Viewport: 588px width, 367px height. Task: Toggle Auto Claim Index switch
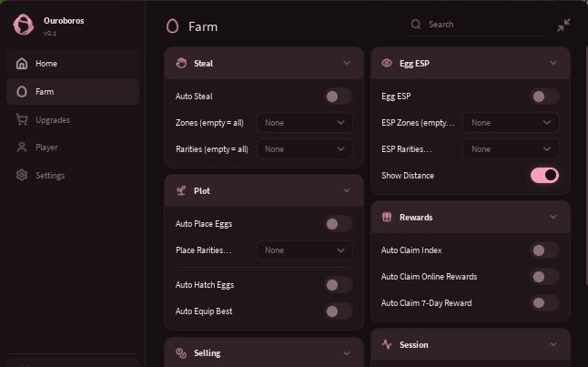[544, 250]
